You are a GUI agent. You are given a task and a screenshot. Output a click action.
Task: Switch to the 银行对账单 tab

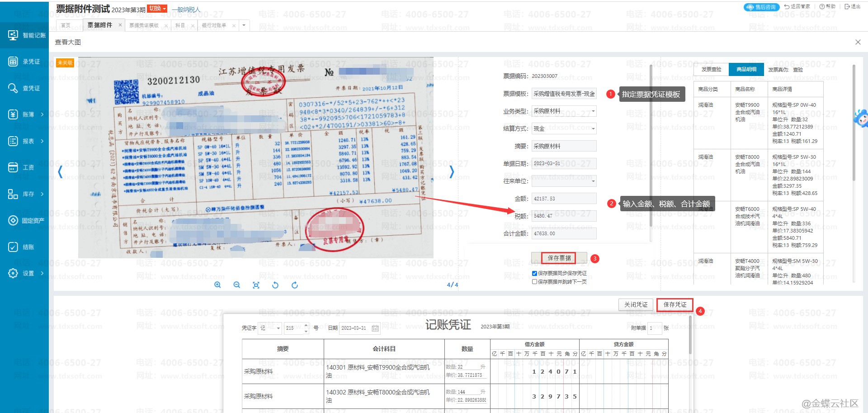click(214, 25)
